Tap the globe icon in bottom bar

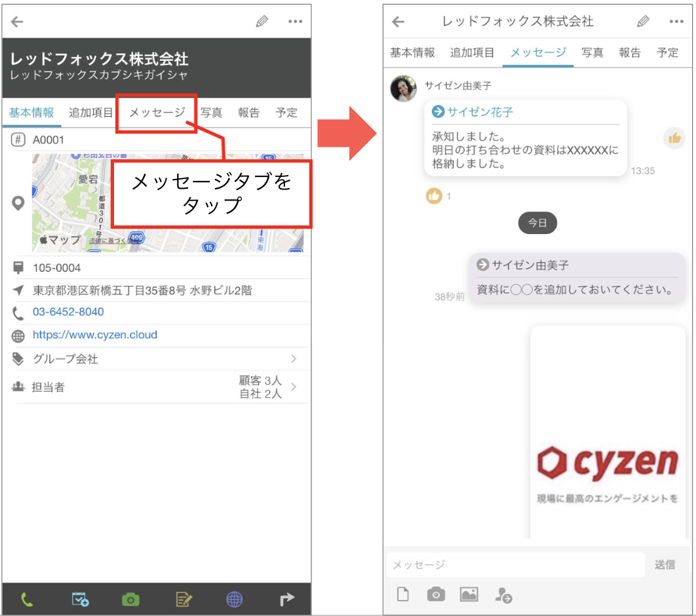[235, 600]
